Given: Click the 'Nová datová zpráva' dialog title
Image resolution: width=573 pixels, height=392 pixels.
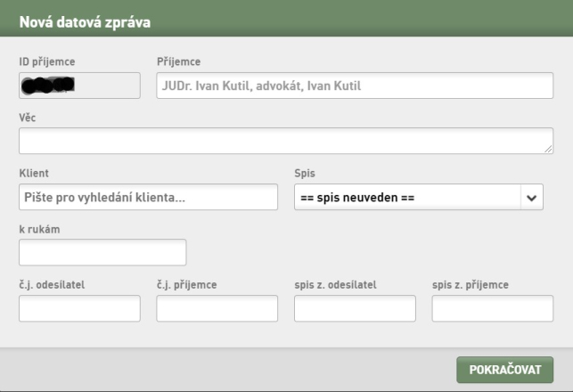Looking at the screenshot, I should [85, 22].
